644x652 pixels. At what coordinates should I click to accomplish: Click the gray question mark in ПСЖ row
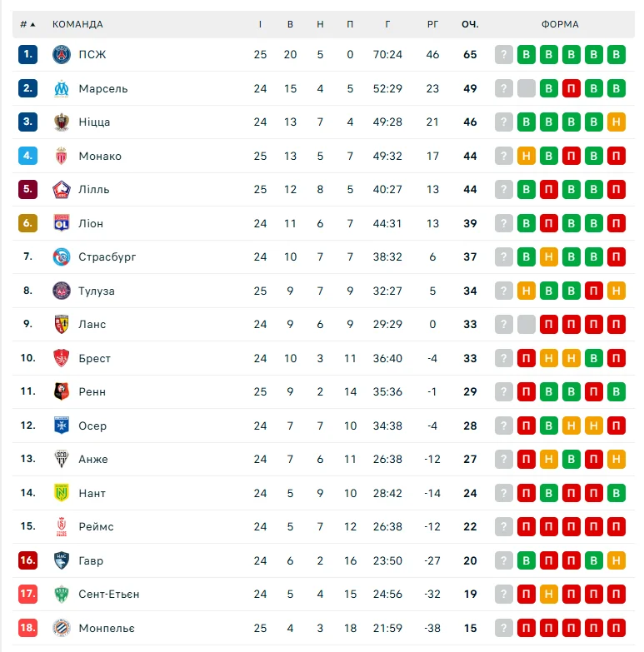(x=503, y=55)
